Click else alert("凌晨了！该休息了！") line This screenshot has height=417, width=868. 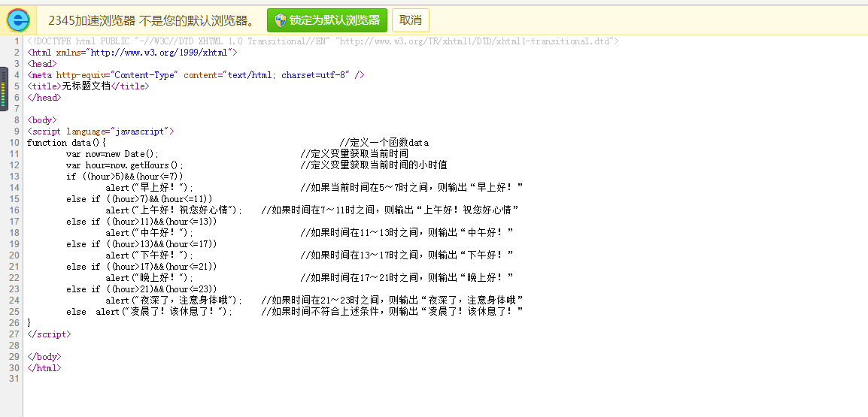[150, 311]
